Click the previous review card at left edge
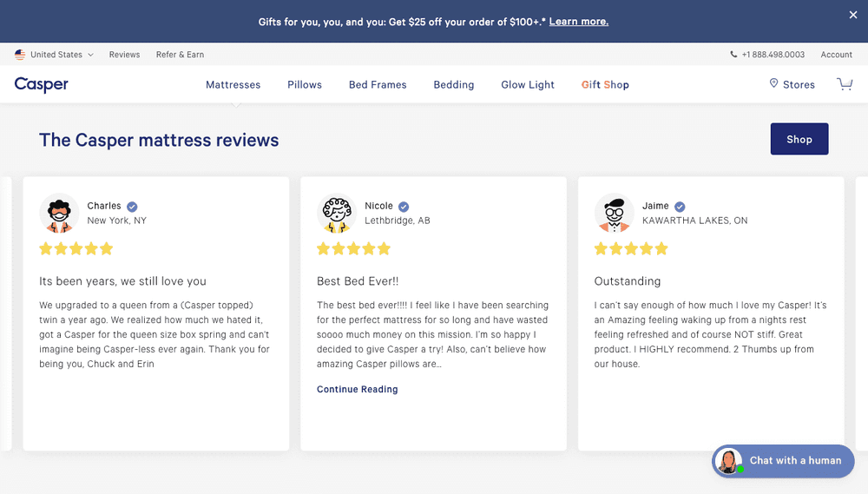Image resolution: width=868 pixels, height=494 pixels. 5,313
